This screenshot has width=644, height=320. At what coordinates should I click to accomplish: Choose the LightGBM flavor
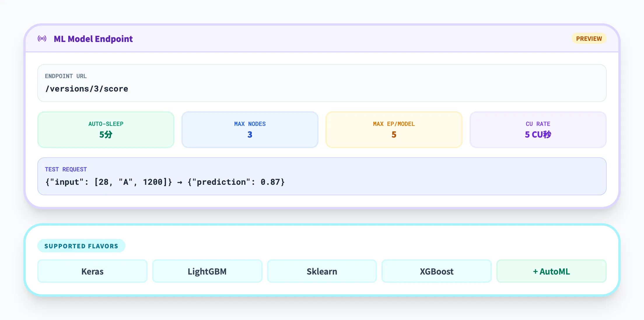pos(207,271)
